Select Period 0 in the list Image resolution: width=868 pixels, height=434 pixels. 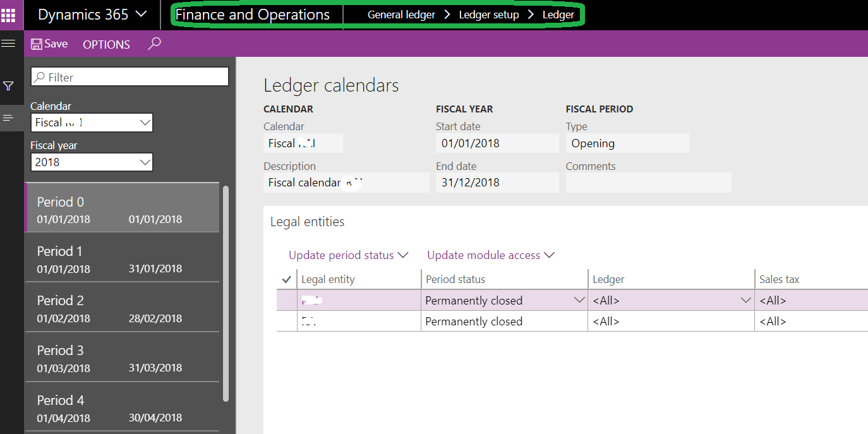tap(122, 208)
